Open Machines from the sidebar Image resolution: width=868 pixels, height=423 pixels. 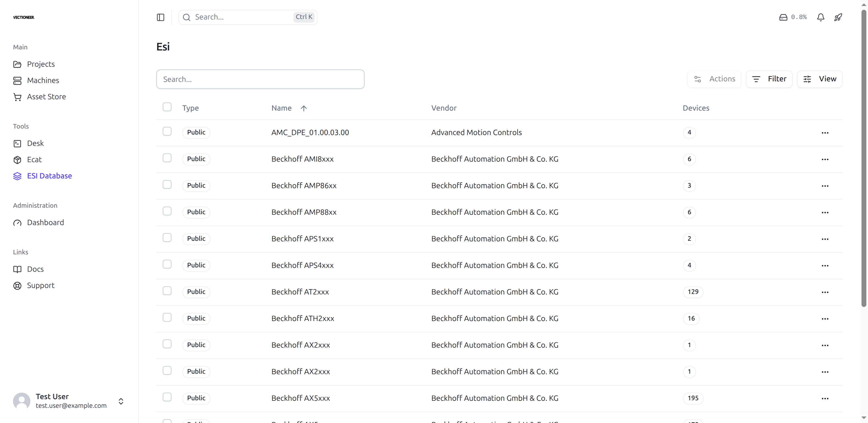(x=43, y=81)
